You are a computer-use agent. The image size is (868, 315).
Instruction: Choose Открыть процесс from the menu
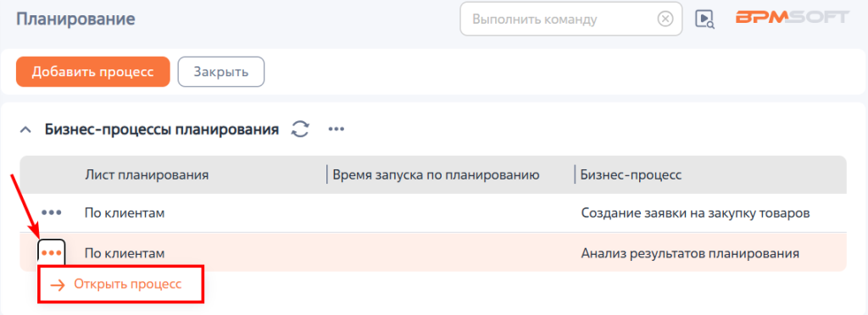pyautogui.click(x=121, y=285)
